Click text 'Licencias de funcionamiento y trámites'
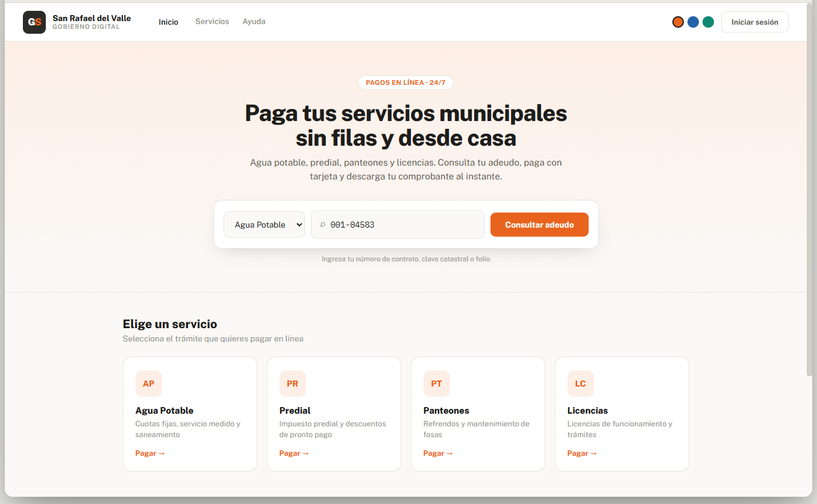The width and height of the screenshot is (817, 504). (620, 429)
